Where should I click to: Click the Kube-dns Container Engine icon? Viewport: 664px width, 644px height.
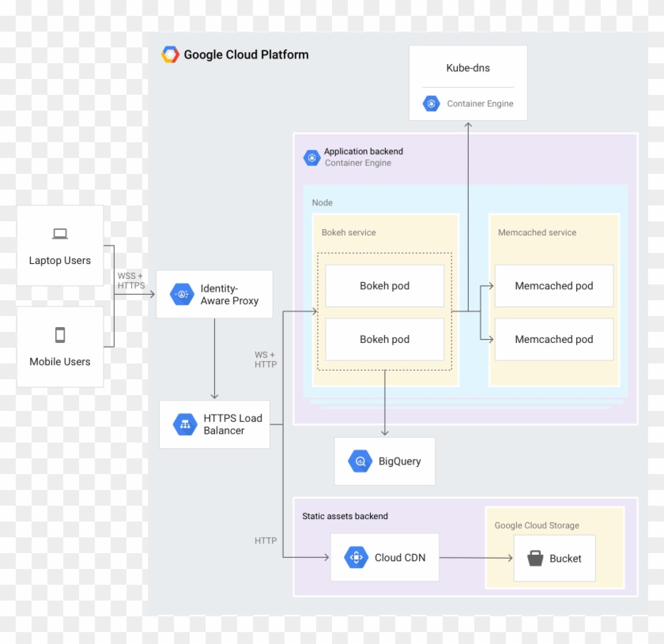click(x=431, y=104)
